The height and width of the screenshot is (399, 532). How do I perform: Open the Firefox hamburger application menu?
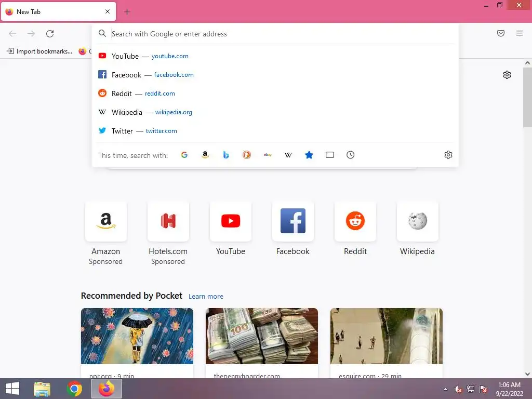[x=520, y=33]
